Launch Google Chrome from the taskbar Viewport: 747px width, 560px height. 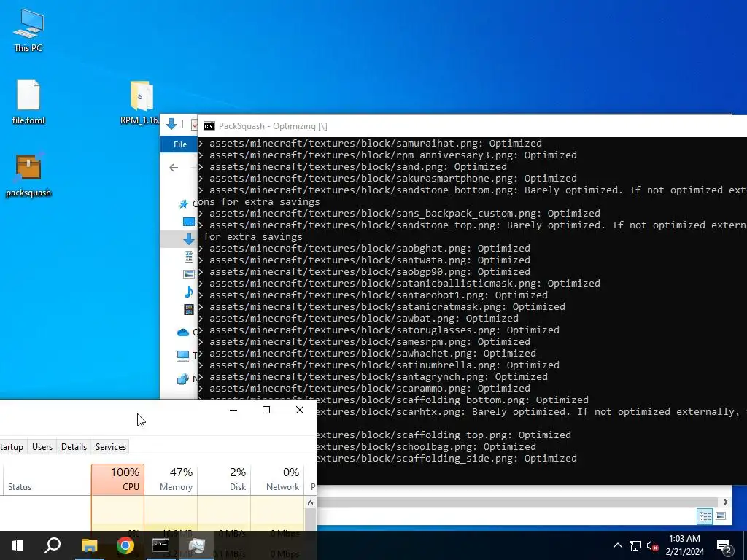point(125,545)
